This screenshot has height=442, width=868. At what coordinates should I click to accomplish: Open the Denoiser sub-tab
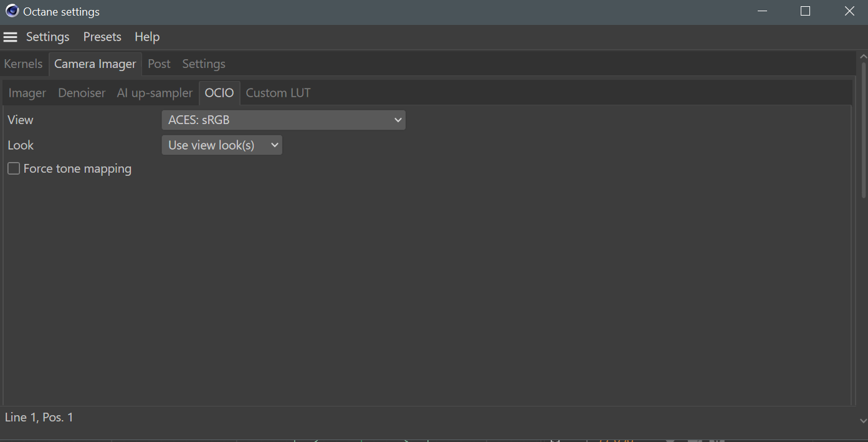click(x=82, y=93)
